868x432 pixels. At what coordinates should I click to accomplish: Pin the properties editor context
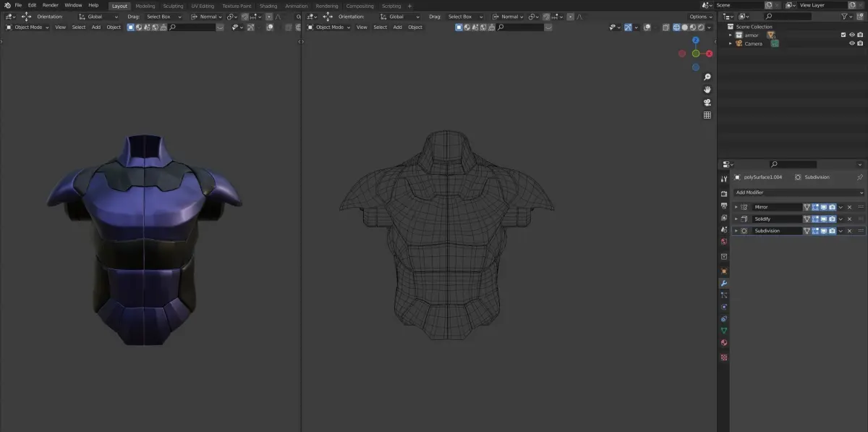[x=860, y=177]
